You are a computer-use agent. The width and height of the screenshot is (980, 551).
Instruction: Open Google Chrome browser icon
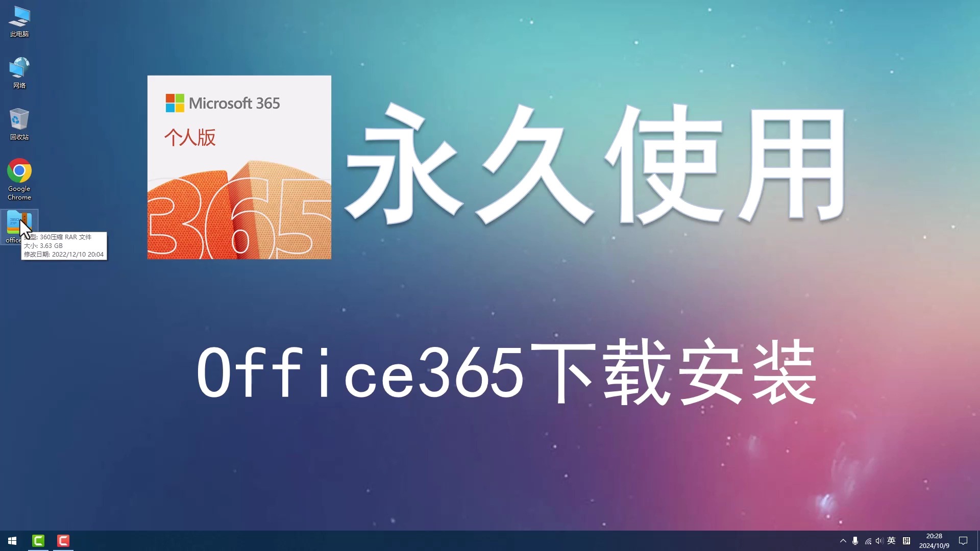click(x=19, y=171)
